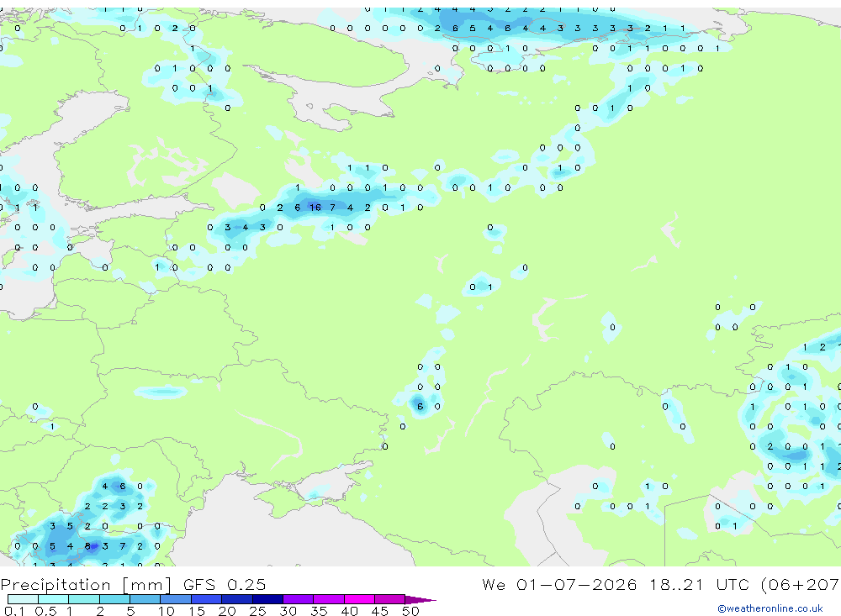Click the 'We 01-07-2026' date text
Viewport: 841px width, 616px height.
click(559, 584)
